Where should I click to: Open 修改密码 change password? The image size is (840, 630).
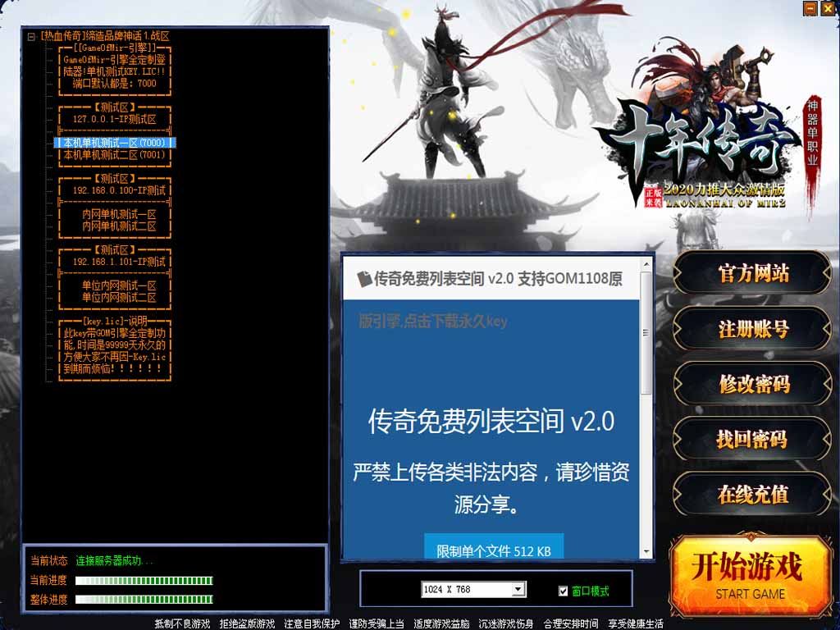click(x=753, y=384)
